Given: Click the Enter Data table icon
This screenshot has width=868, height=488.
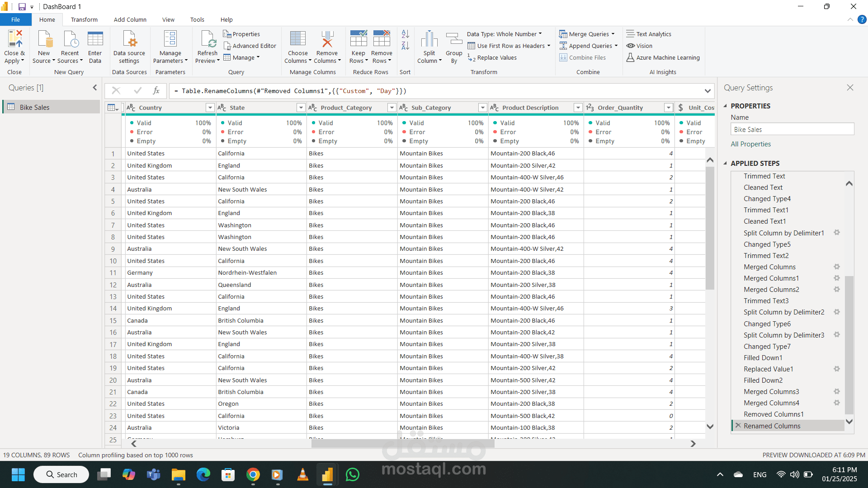Looking at the screenshot, I should pos(95,39).
